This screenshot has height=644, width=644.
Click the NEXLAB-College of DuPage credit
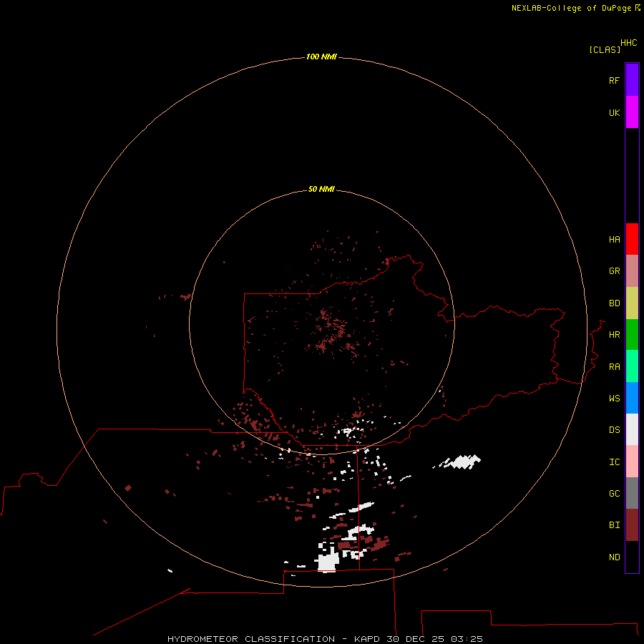pos(575,8)
